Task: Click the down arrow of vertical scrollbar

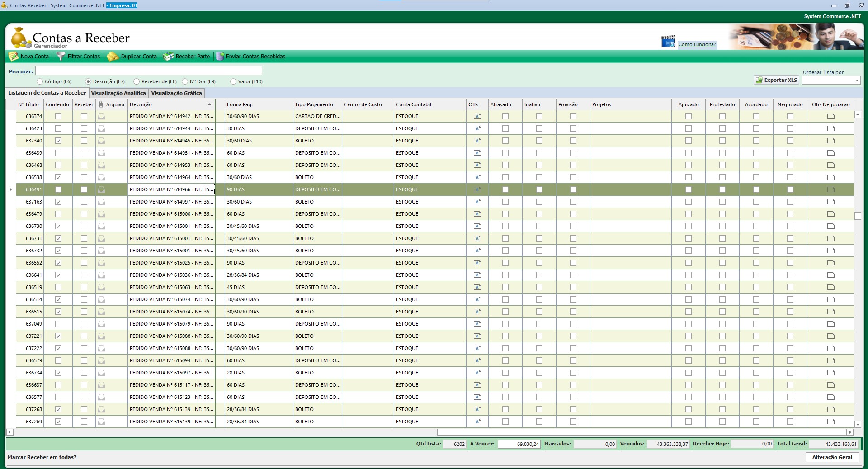Action: coord(858,424)
